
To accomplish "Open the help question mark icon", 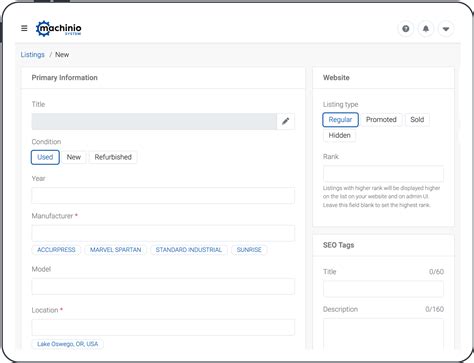I will coord(406,29).
